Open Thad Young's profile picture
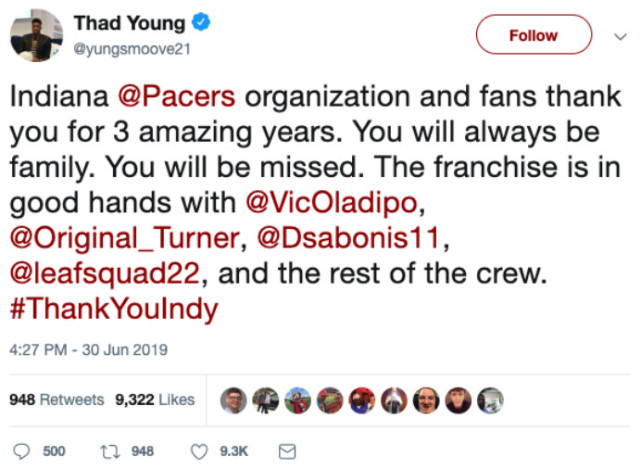Viewport: 641px width, 469px height. click(35, 37)
